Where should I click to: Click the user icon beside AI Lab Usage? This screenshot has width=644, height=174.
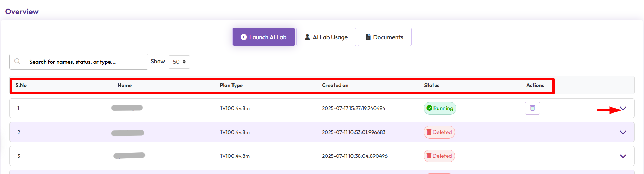click(x=307, y=37)
